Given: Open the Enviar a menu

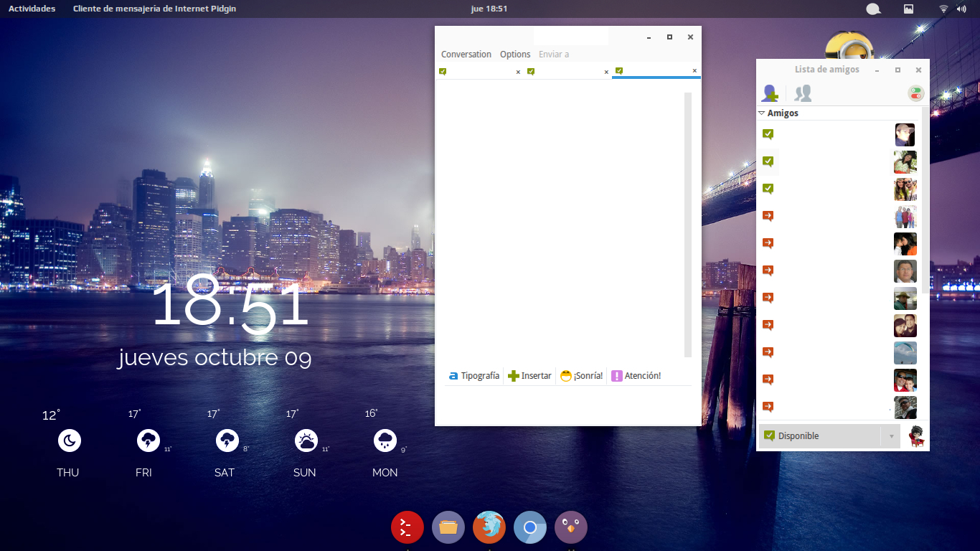Looking at the screenshot, I should point(554,55).
